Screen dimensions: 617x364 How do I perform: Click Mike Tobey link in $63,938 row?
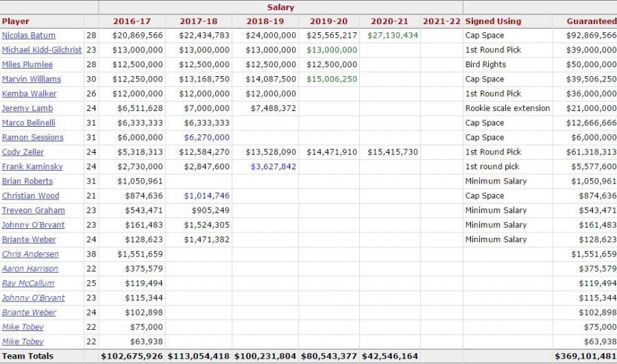pos(23,341)
